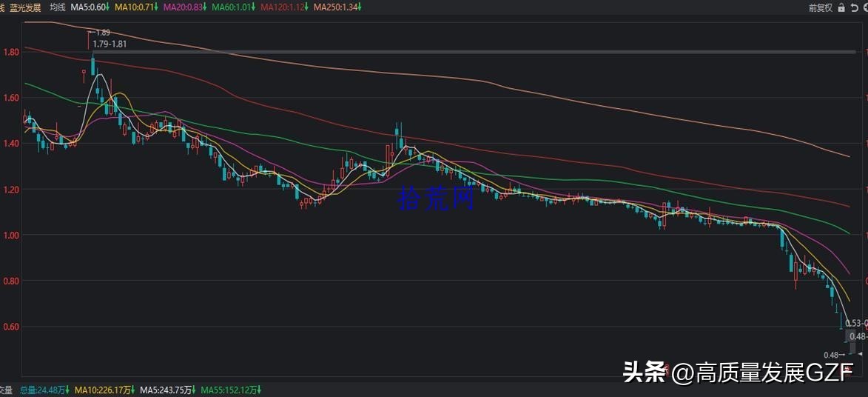This screenshot has width=868, height=397.
Task: Open the 均线 indicator settings
Action: [x=57, y=7]
